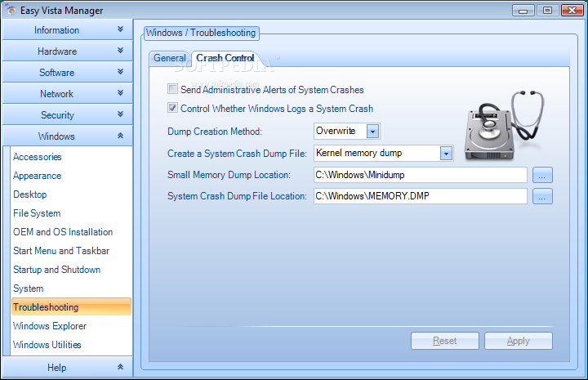Expand the Information section

coord(68,30)
